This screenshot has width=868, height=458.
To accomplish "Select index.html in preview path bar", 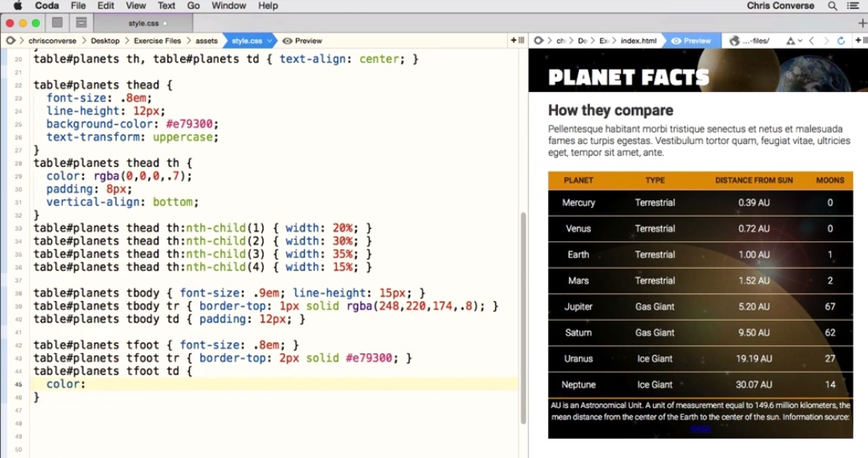I will point(638,41).
